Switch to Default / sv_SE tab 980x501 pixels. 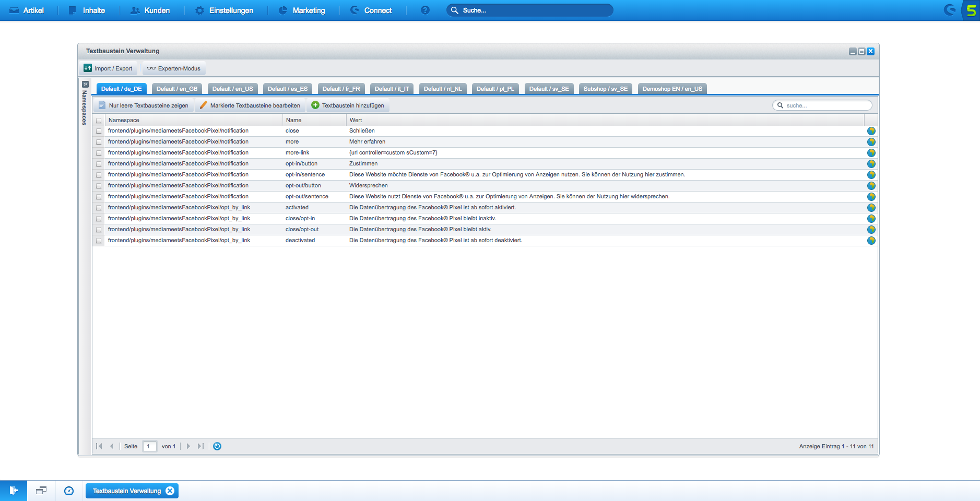(x=549, y=89)
